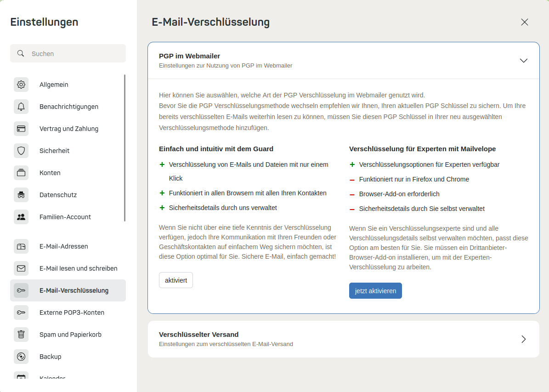Click the sidebar vertical scrollbar
Screen dimensions: 549x392
125,148
